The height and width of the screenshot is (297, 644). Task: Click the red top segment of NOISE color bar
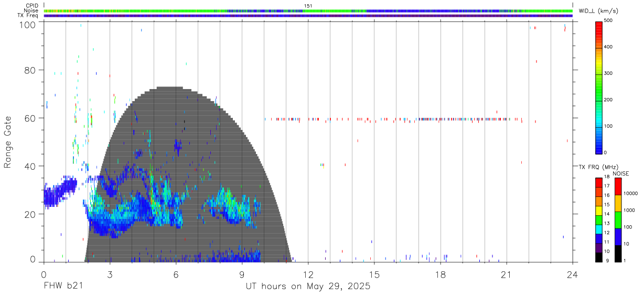click(x=618, y=186)
